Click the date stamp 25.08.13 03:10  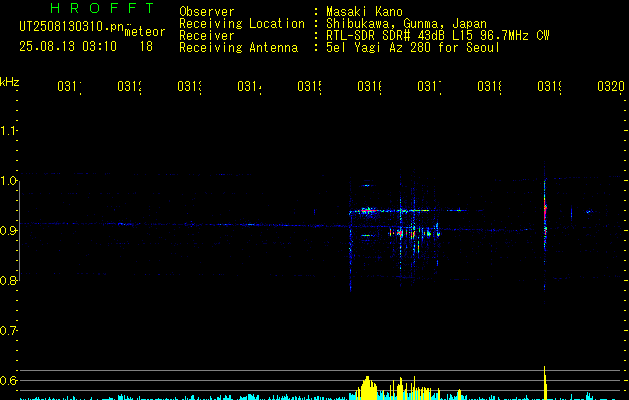click(x=68, y=47)
